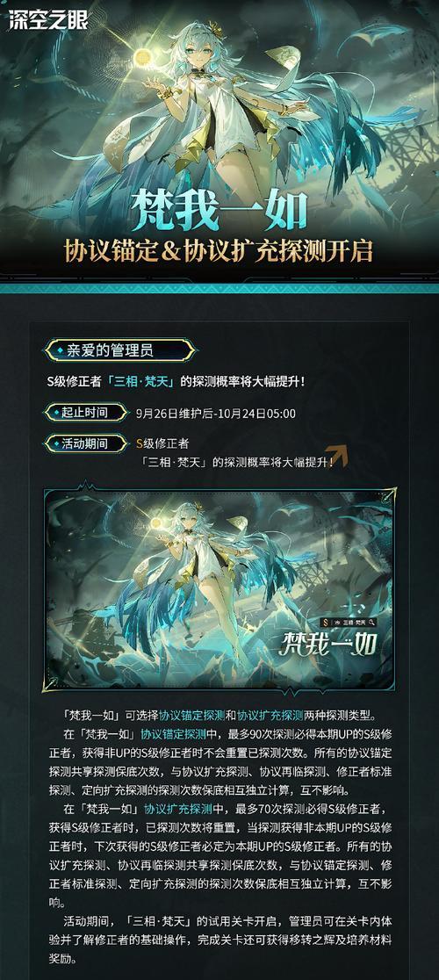Select the 亲爱的管理员 header badge
The height and width of the screenshot is (980, 439).
click(x=119, y=350)
